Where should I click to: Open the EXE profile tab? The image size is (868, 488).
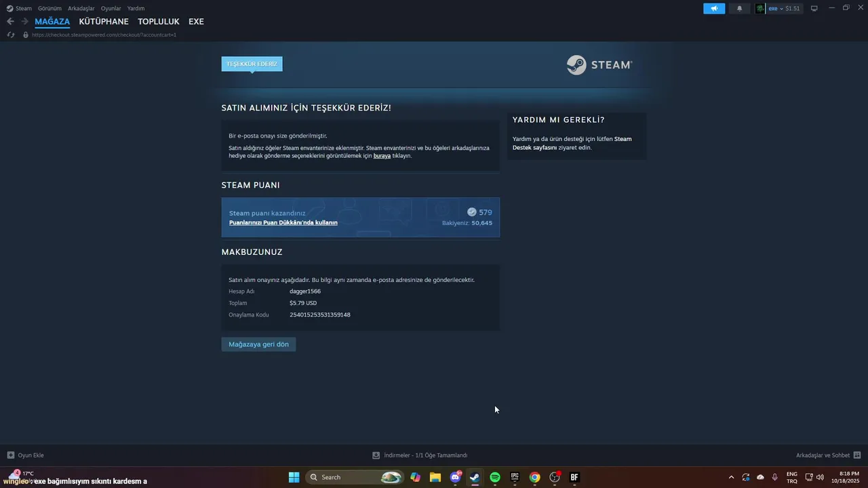click(x=196, y=22)
